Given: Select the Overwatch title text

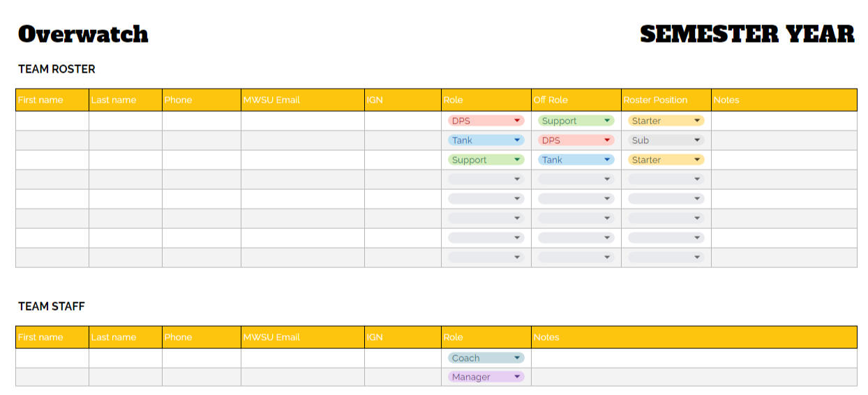Looking at the screenshot, I should click(x=83, y=33).
